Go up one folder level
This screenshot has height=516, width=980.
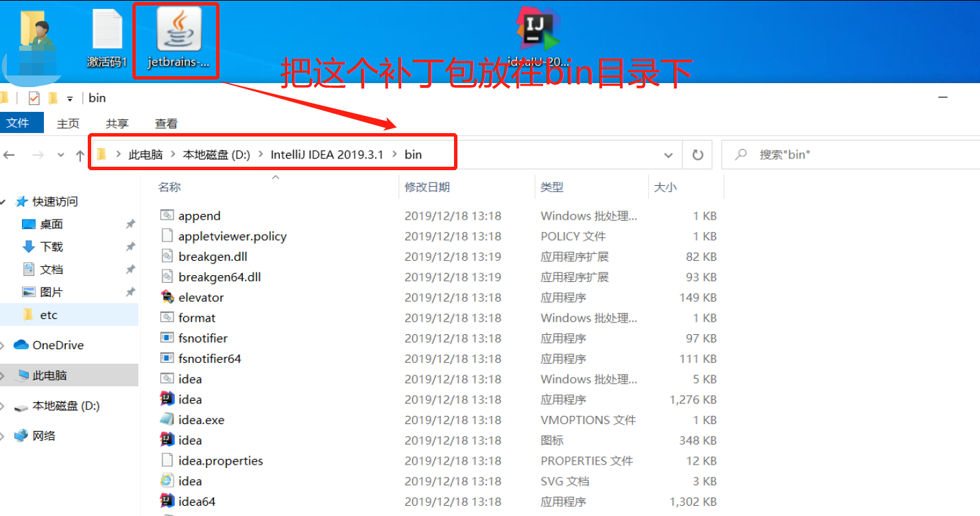point(80,156)
